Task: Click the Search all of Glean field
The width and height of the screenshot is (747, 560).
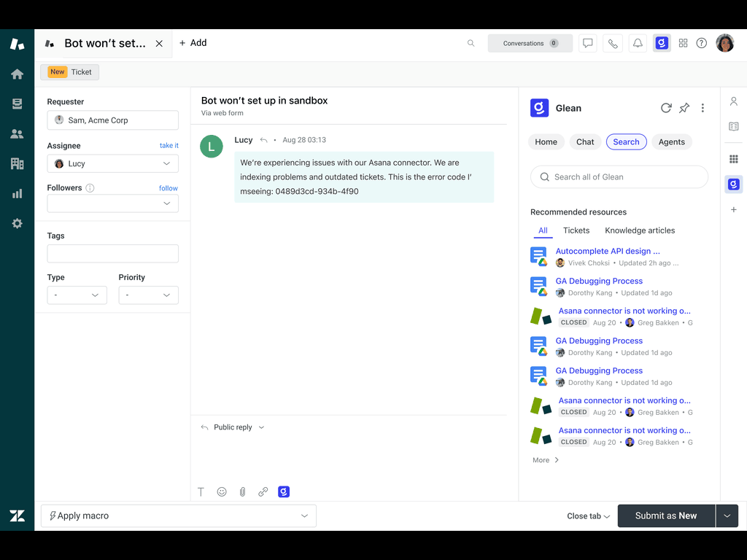Action: point(619,177)
